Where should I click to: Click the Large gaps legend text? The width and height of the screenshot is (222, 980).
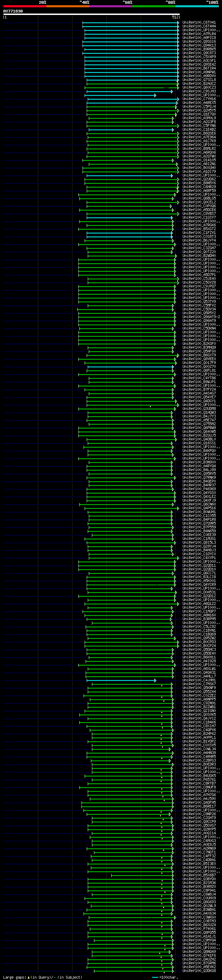[x=43, y=977]
